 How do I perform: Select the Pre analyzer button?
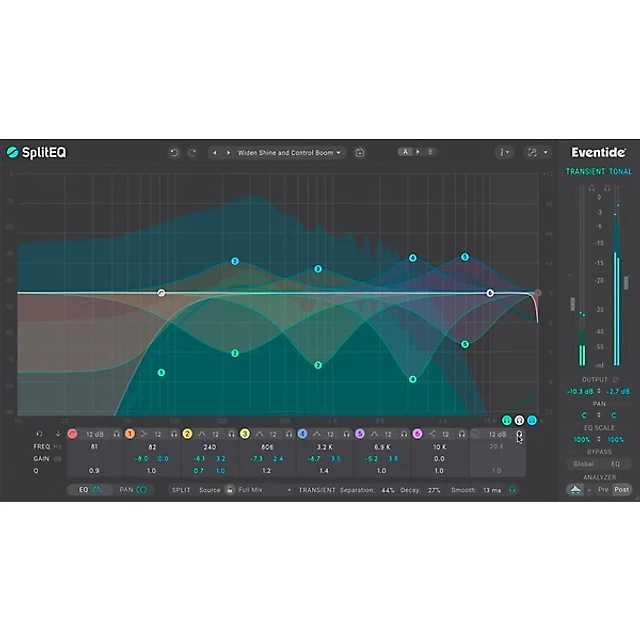tap(602, 490)
